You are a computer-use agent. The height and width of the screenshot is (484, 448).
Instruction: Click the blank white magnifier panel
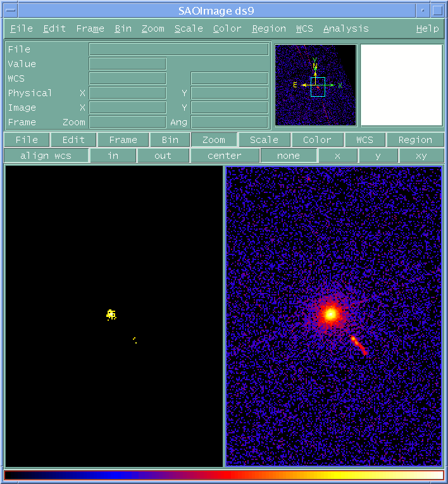point(402,85)
